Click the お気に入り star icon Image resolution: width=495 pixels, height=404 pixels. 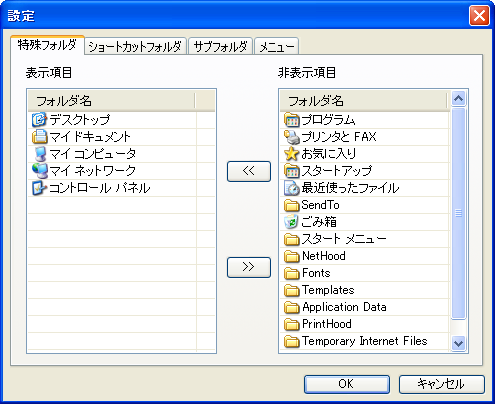coord(291,154)
